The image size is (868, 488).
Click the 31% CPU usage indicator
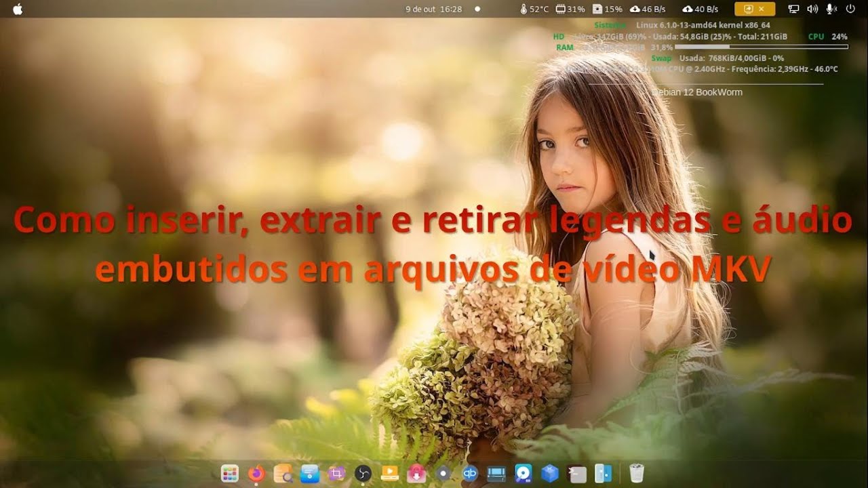coord(570,9)
